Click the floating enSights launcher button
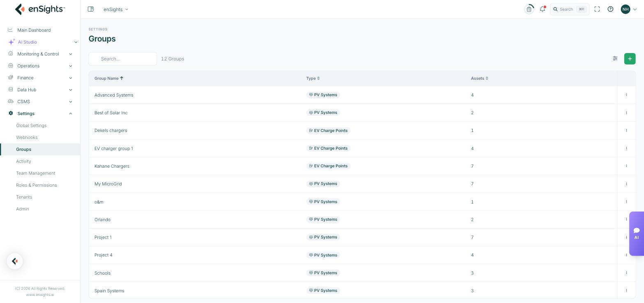644x303 pixels. point(15,261)
